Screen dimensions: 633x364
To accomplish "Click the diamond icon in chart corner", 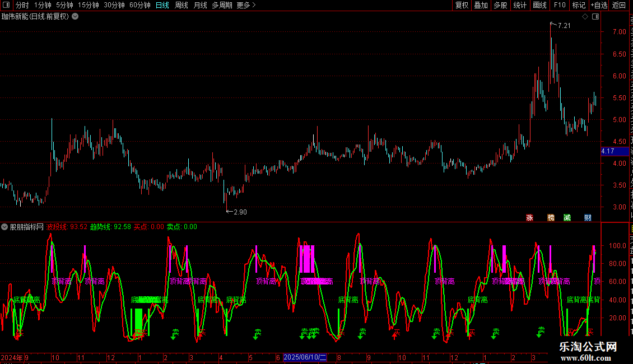I will click(585, 17).
